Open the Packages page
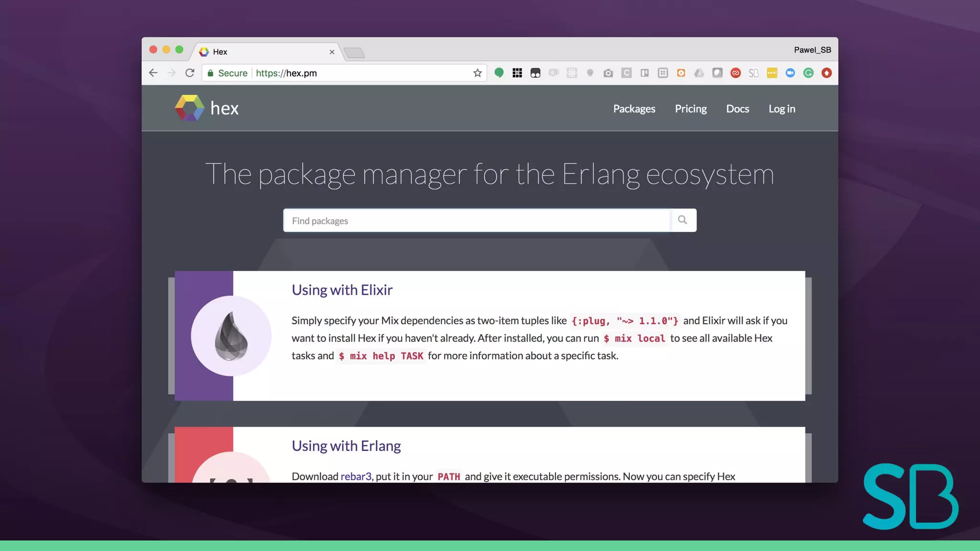The width and height of the screenshot is (980, 551). point(634,109)
